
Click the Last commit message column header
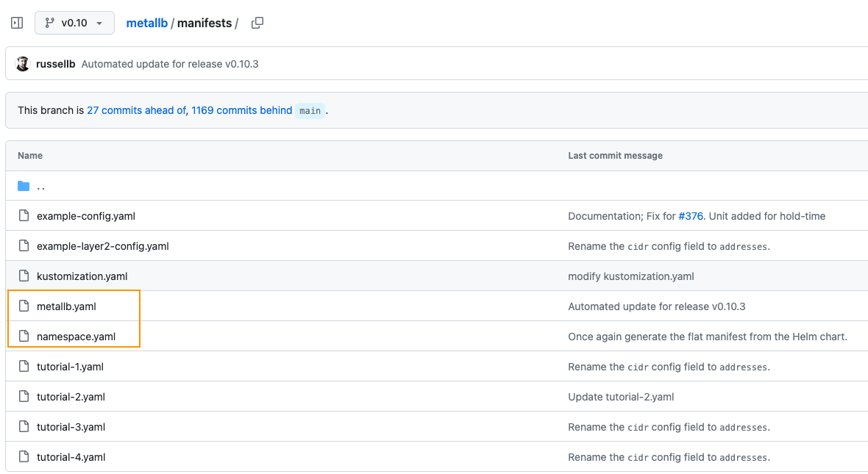point(615,155)
